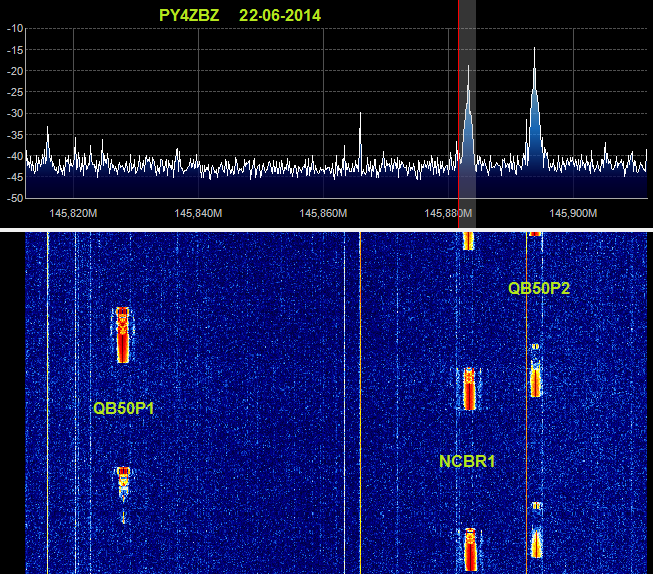Image resolution: width=653 pixels, height=574 pixels.
Task: Click the red tuning frequency marker line
Action: 459,114
